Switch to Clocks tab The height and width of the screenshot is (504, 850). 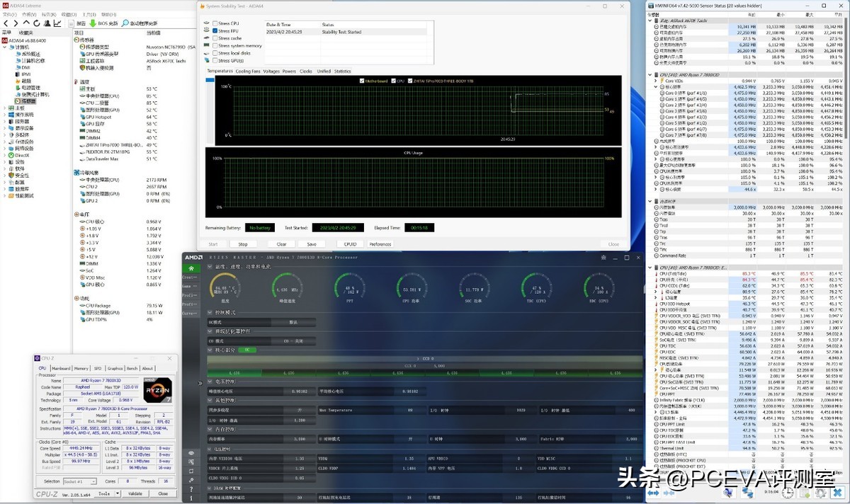coord(306,71)
